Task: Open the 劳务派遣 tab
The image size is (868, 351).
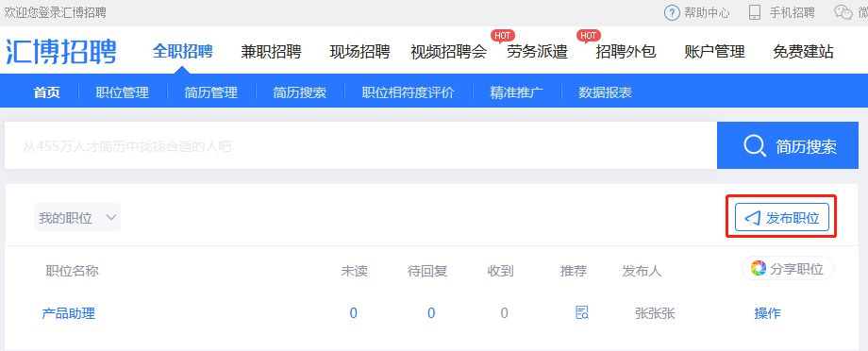Action: 538,52
